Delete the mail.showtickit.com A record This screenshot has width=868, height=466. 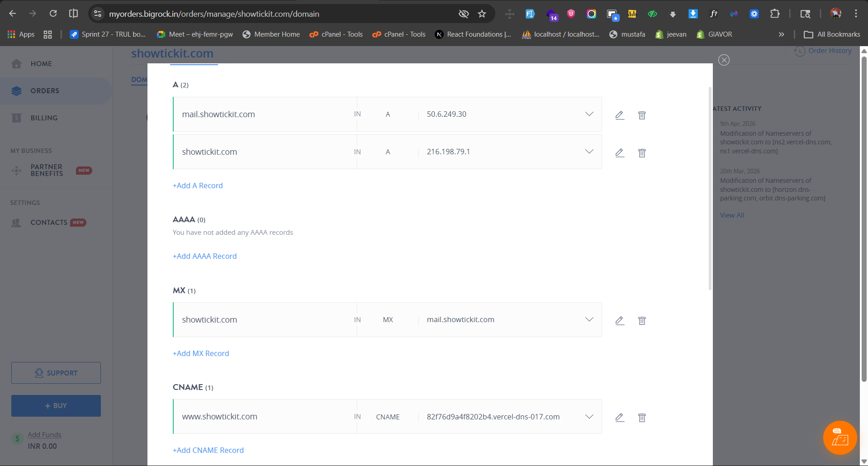click(x=642, y=115)
